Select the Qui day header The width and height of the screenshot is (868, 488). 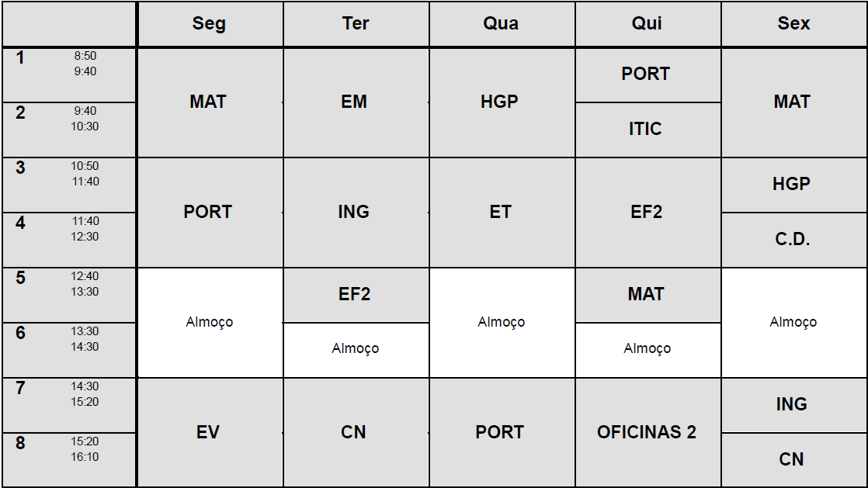[647, 24]
